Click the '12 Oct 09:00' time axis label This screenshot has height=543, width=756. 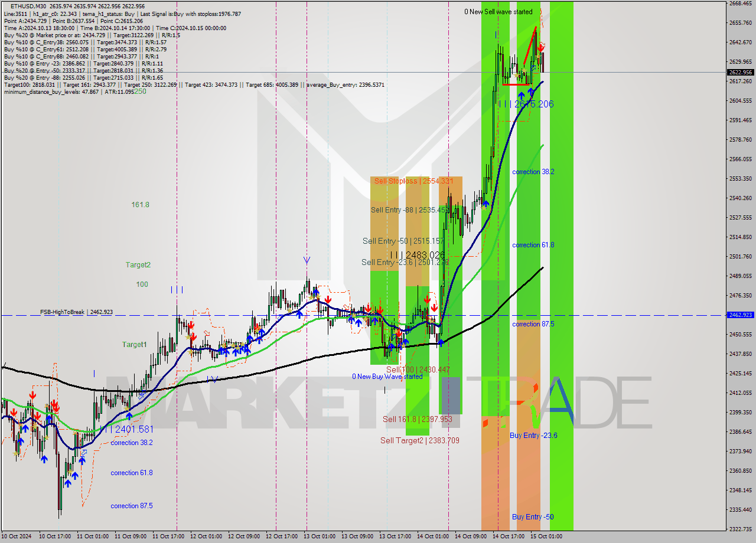[x=243, y=537]
